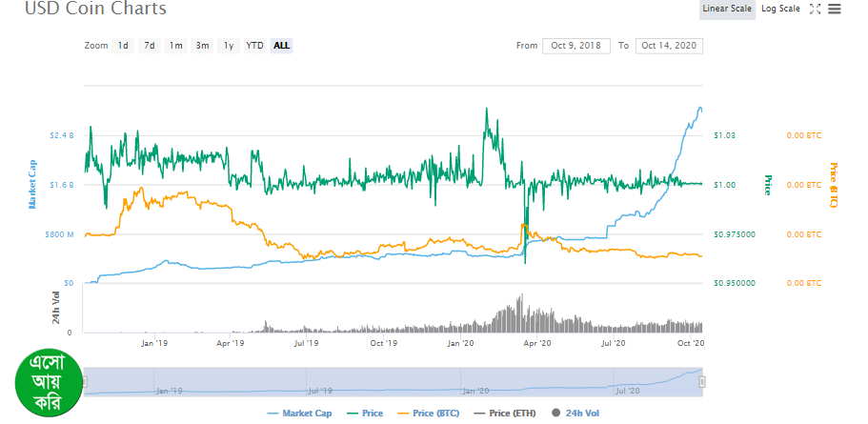Select the 1m zoom option
This screenshot has height=424, width=868.
point(176,46)
